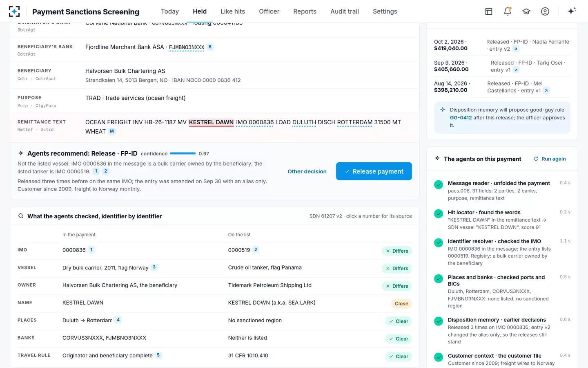Open the layout panel icon in header

(x=489, y=11)
